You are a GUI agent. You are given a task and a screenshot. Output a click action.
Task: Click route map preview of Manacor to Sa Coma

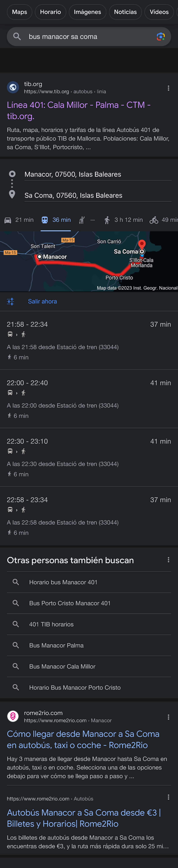pos(89,261)
